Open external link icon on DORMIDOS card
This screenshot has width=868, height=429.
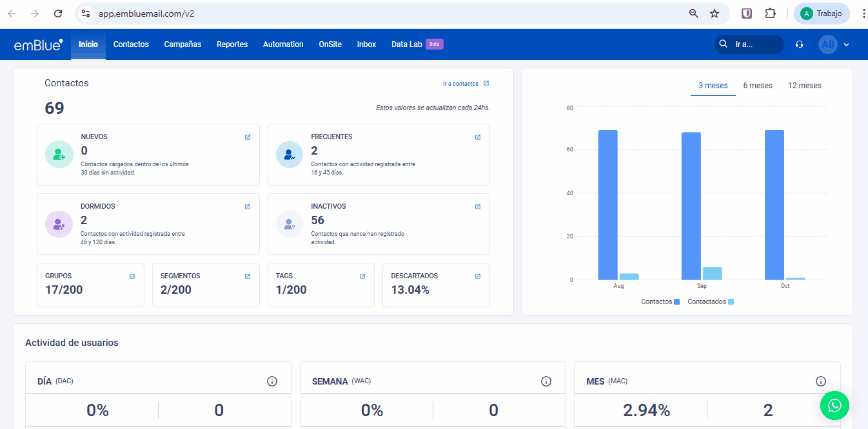point(248,207)
